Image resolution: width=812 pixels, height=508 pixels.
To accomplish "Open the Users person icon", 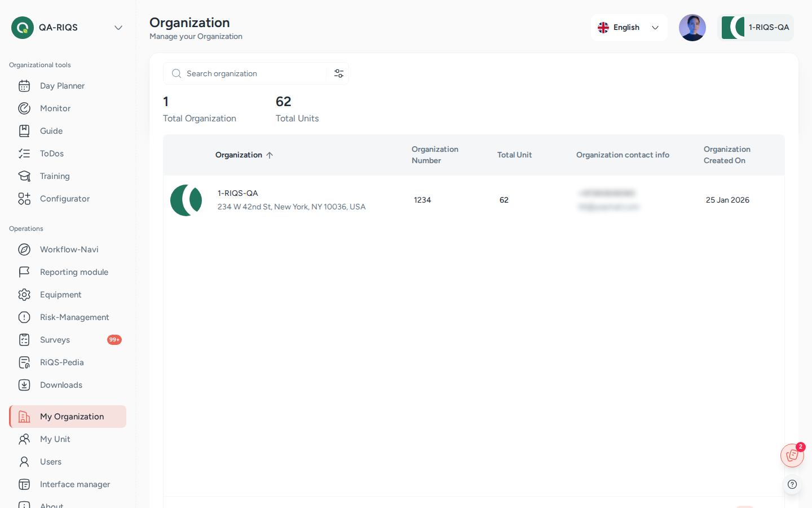I will 24,462.
